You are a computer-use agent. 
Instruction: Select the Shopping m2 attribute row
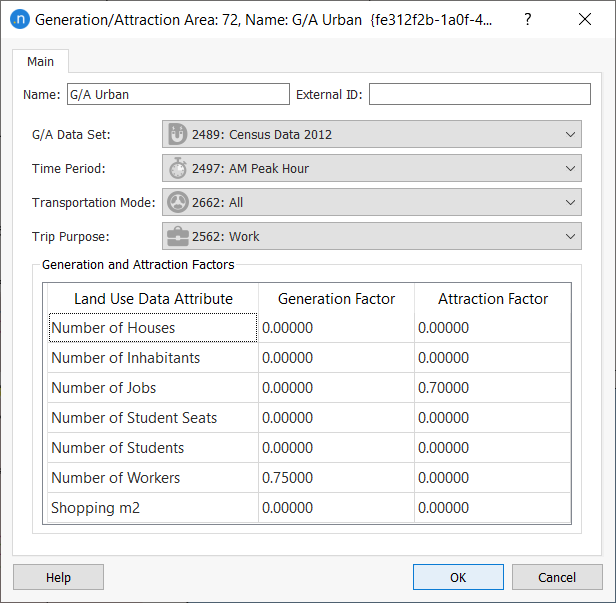(152, 508)
